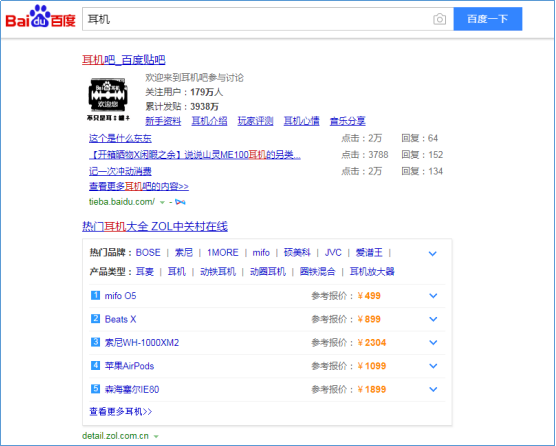Click the rank 5 badge icon
Screen dimensions: 556x446
pyautogui.click(x=95, y=389)
